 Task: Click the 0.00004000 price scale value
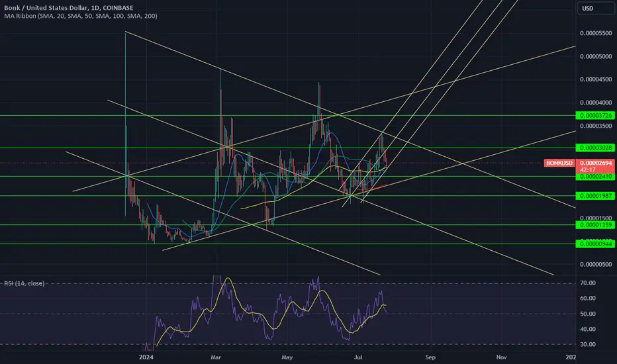[x=596, y=103]
